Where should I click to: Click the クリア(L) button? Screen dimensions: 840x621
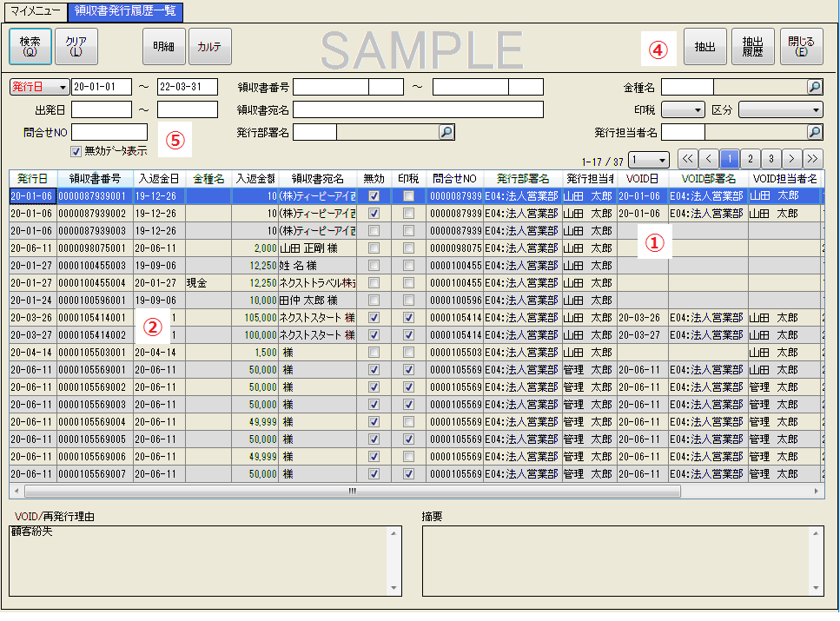click(76, 47)
